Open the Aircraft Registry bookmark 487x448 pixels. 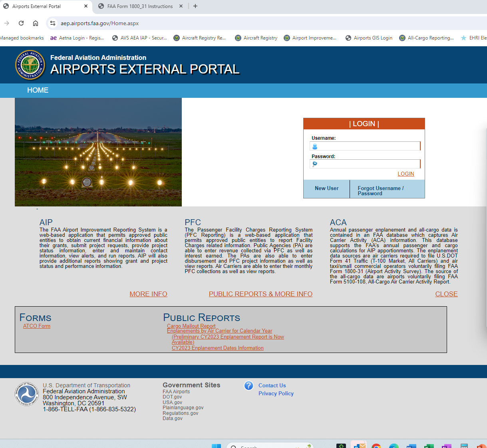pyautogui.click(x=256, y=38)
